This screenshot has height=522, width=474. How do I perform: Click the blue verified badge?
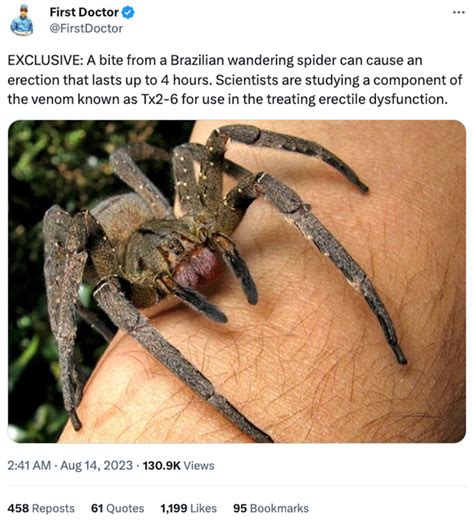(x=128, y=13)
